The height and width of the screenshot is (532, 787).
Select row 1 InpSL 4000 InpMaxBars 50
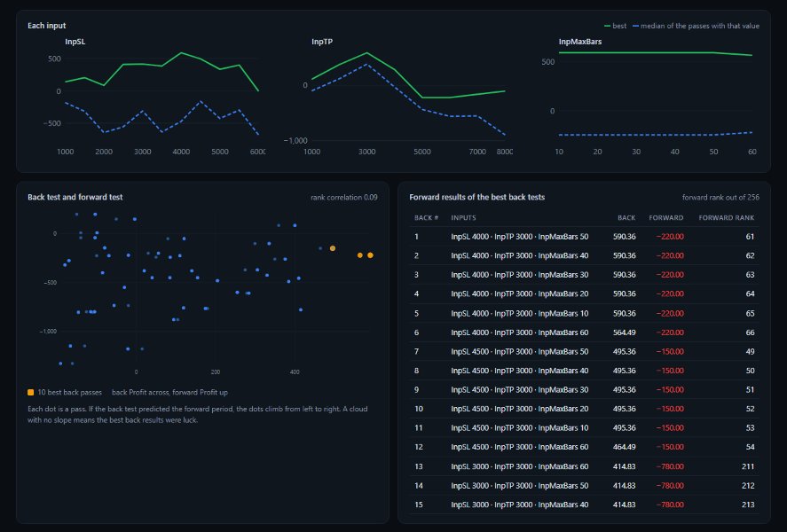(584, 237)
